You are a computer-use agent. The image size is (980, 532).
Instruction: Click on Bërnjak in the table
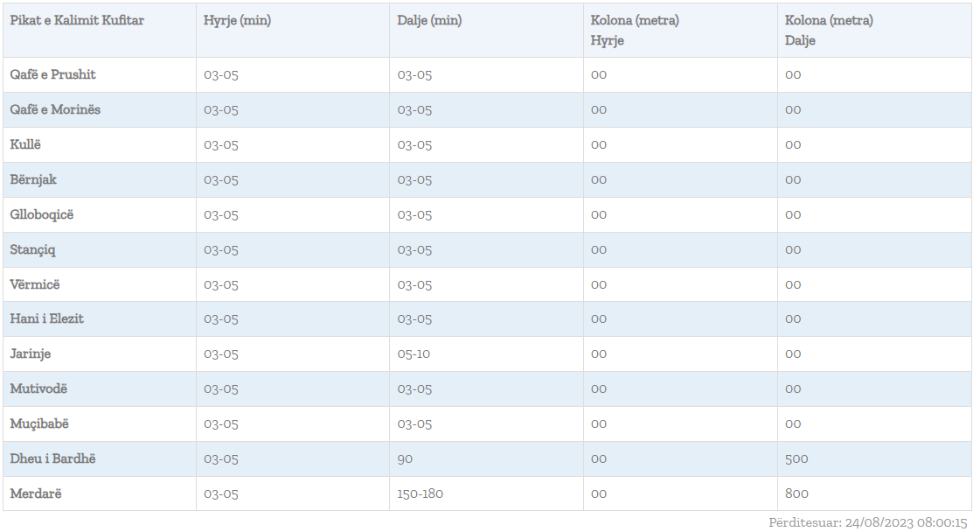pyautogui.click(x=33, y=180)
